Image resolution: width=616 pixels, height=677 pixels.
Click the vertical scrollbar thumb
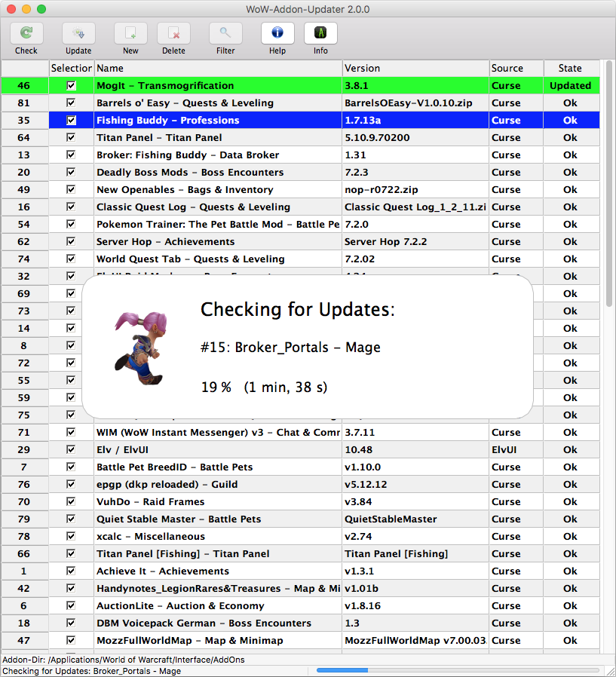pos(609,183)
